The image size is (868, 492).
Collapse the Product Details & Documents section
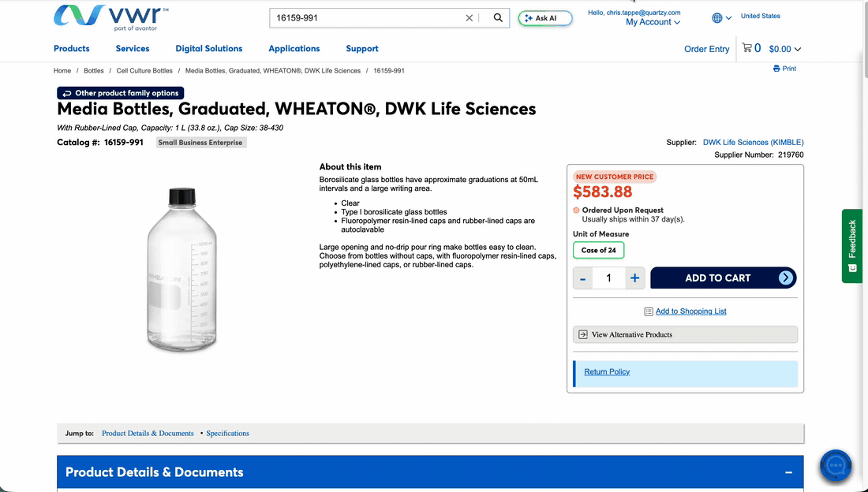tap(788, 472)
